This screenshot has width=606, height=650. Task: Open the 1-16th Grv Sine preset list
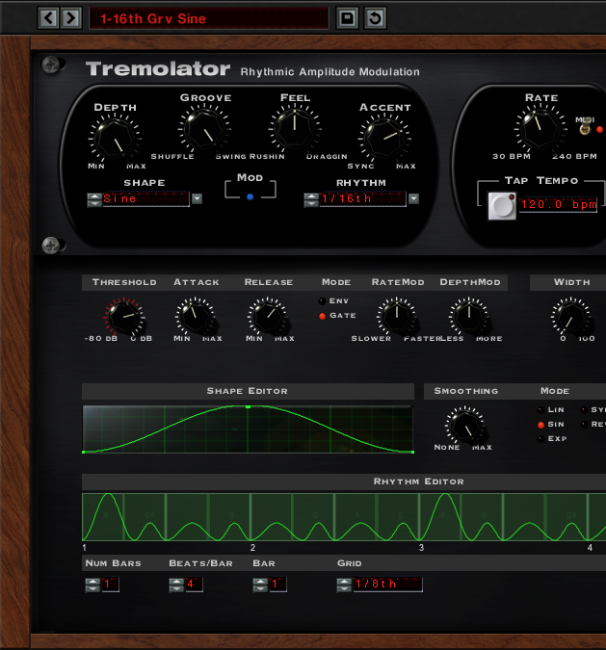coord(208,18)
